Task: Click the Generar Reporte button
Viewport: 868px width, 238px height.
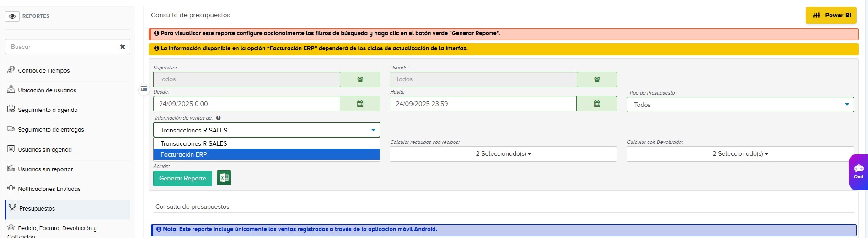Action: [x=182, y=178]
